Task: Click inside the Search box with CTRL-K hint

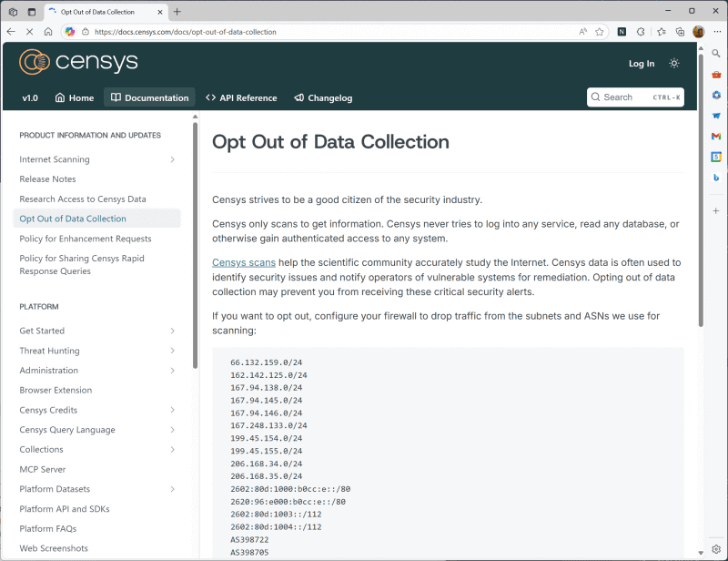Action: pyautogui.click(x=635, y=97)
